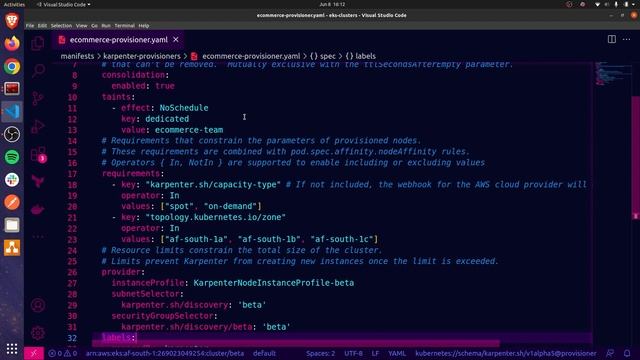Open the View menu

(82, 26)
